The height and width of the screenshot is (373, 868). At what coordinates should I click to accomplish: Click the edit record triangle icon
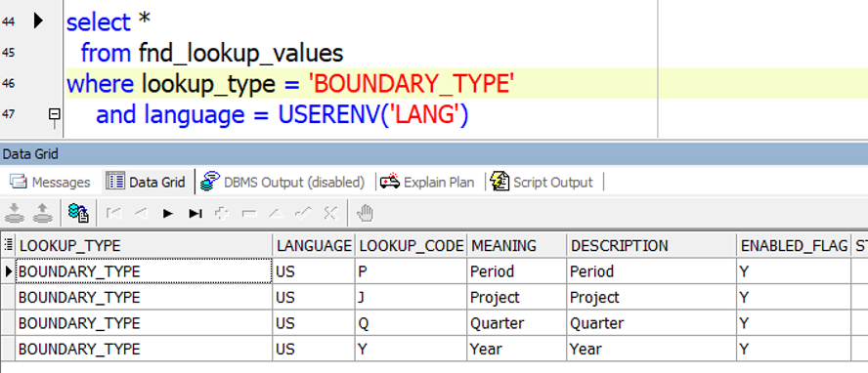(x=277, y=213)
